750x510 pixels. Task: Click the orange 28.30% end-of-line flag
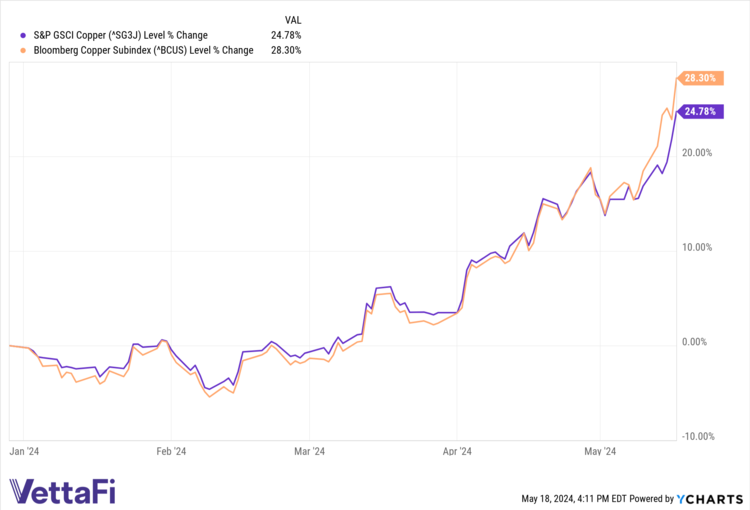click(699, 77)
